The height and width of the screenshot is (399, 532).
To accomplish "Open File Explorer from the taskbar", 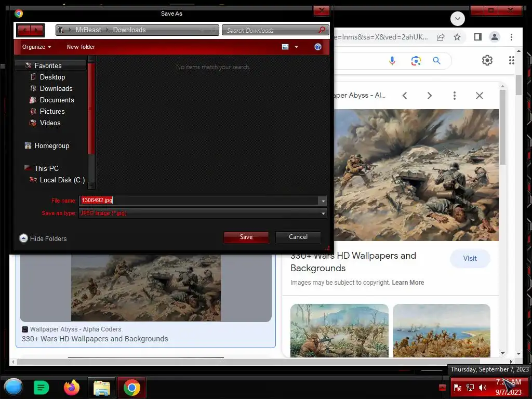I will [101, 388].
